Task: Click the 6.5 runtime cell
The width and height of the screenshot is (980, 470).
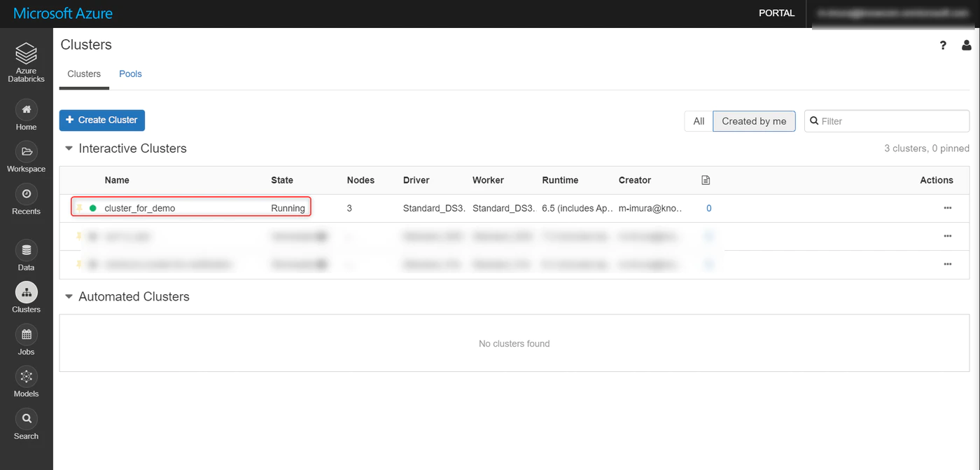Action: tap(577, 208)
